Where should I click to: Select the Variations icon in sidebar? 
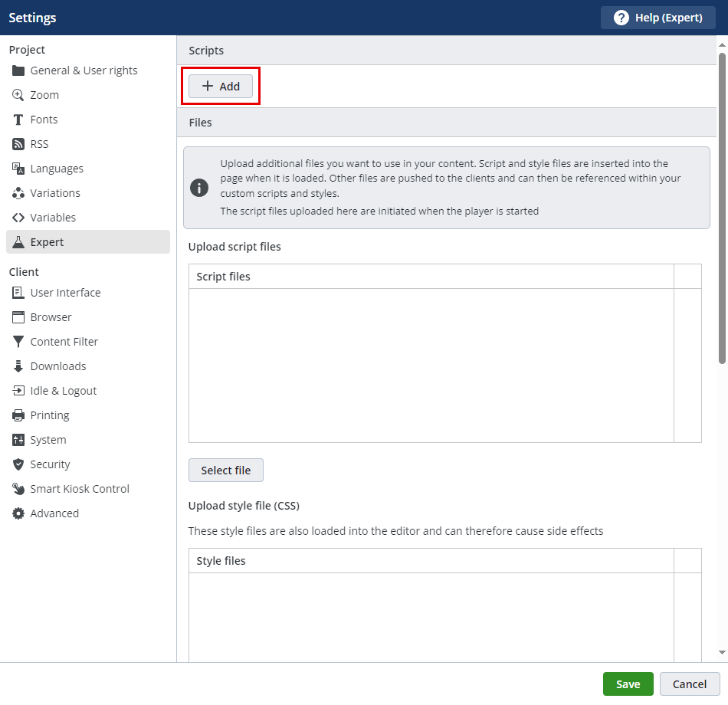point(18,193)
